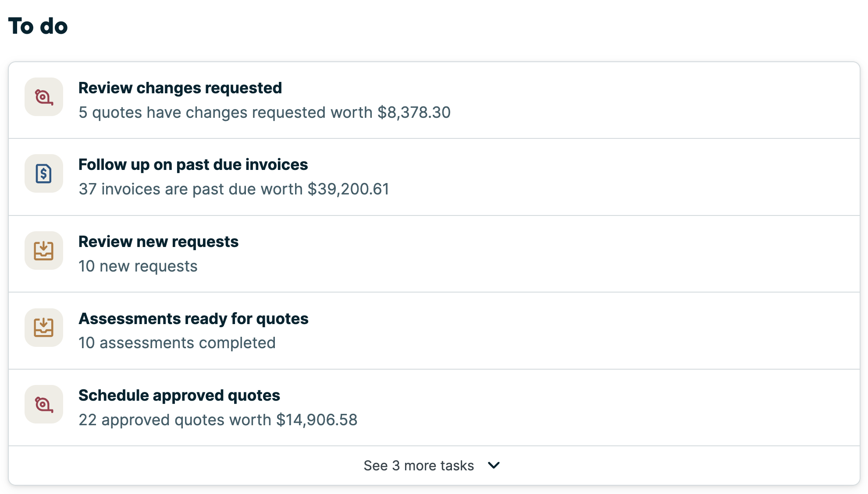The width and height of the screenshot is (868, 494).
Task: Click the inbox icon next to Review new requests
Action: [44, 251]
